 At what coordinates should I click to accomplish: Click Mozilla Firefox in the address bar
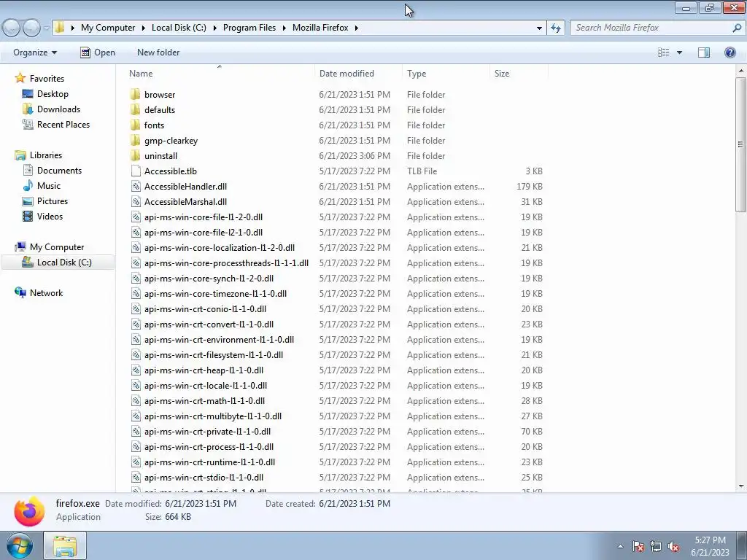point(320,28)
